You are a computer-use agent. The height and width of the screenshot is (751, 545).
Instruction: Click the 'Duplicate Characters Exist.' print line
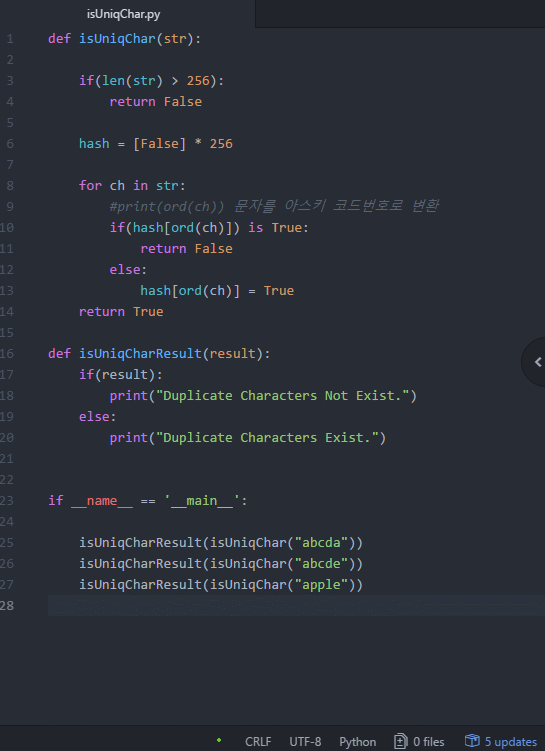248,438
